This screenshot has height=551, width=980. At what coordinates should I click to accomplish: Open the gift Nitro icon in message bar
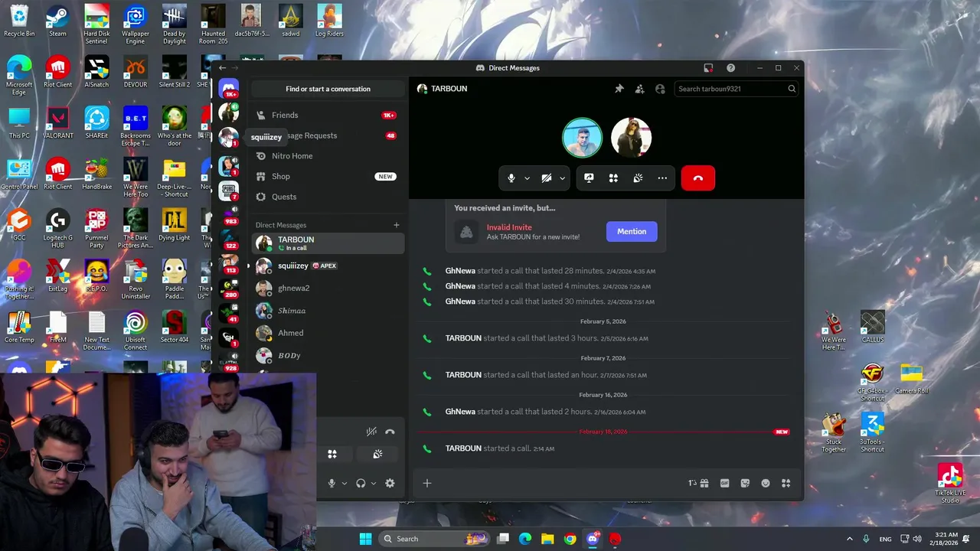click(704, 484)
